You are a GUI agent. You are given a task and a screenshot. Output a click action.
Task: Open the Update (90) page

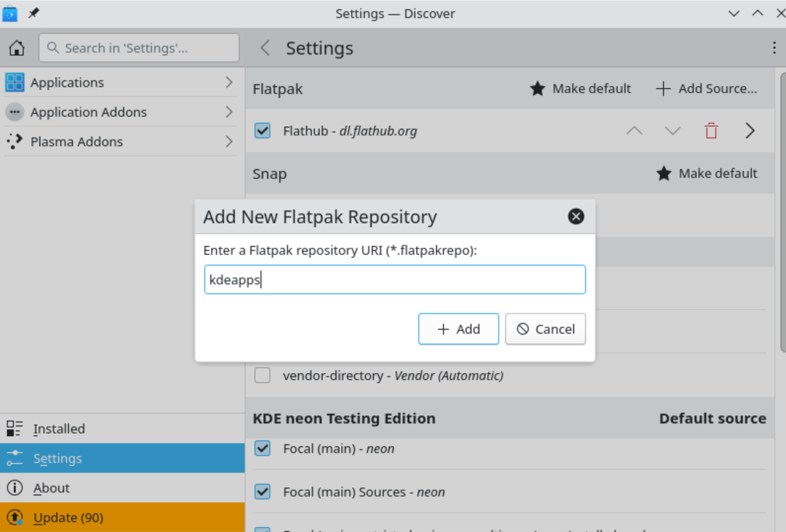coord(68,518)
